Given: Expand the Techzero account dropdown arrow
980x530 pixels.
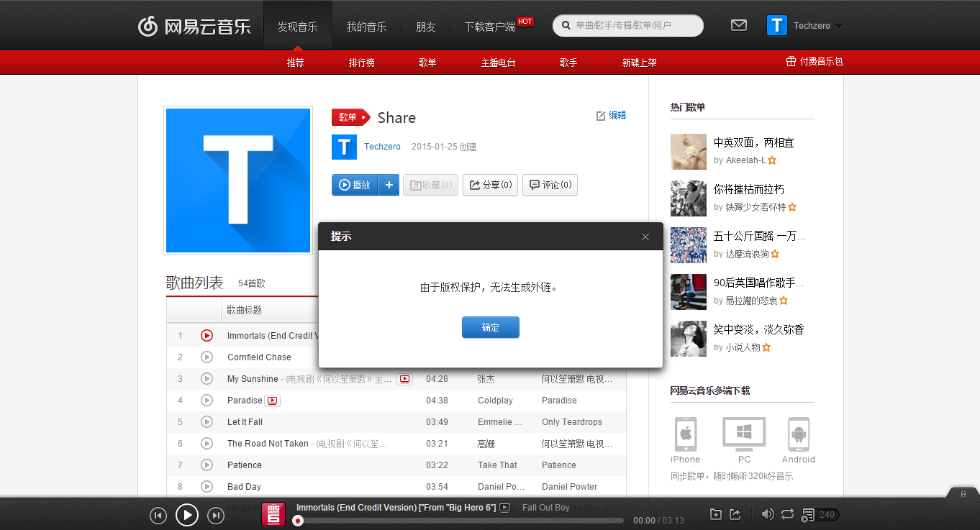Looking at the screenshot, I should click(x=838, y=27).
